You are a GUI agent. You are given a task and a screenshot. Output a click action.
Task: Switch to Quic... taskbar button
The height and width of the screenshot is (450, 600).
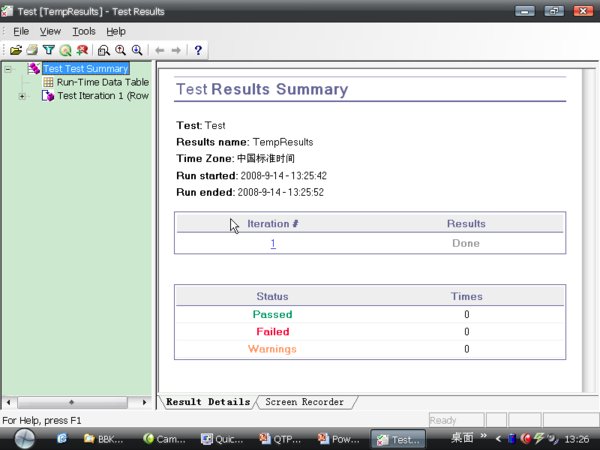pos(222,439)
